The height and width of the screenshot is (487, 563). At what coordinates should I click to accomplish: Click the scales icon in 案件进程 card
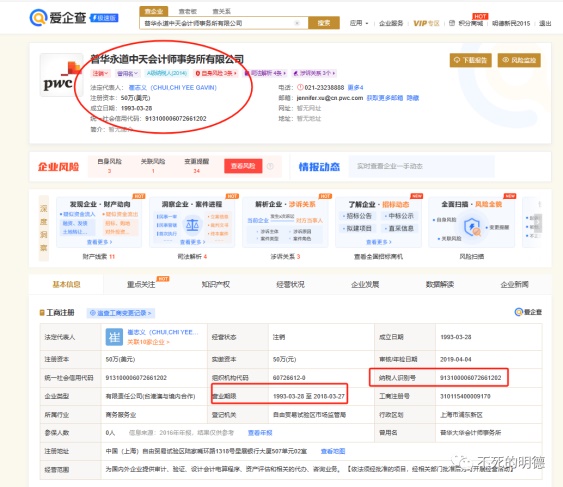coord(192,226)
